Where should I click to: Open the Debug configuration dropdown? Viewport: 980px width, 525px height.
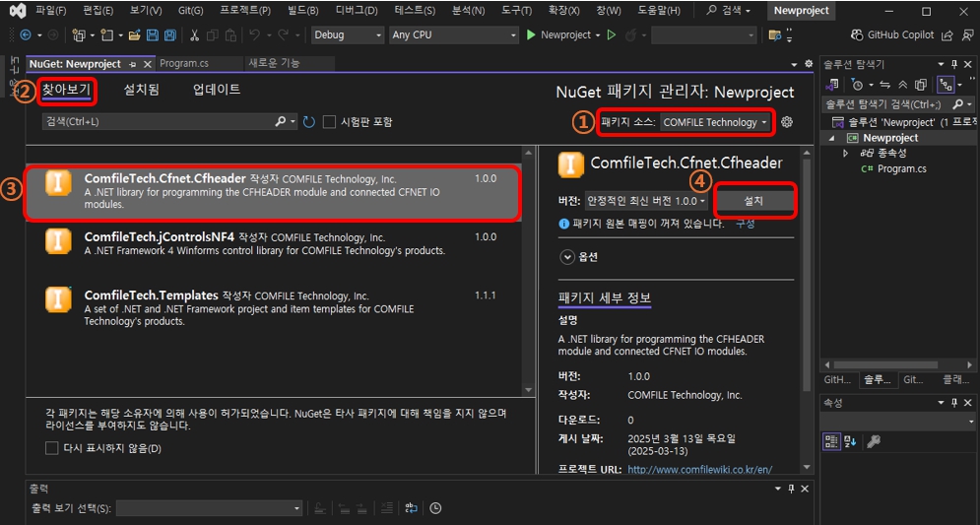(x=348, y=35)
